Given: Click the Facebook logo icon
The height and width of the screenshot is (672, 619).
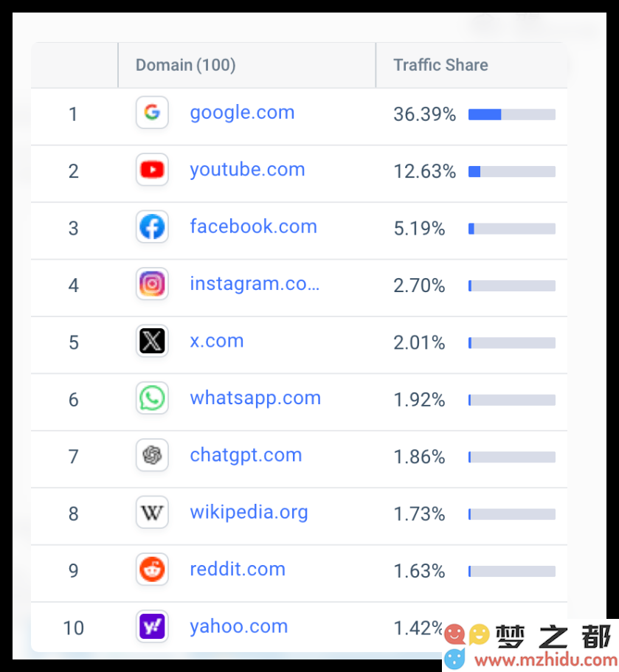Looking at the screenshot, I should coord(152,226).
